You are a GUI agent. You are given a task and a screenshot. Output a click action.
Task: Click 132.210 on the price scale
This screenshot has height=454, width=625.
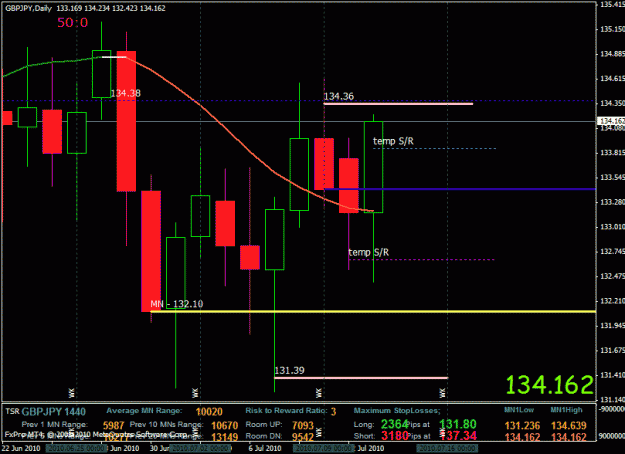[612, 301]
